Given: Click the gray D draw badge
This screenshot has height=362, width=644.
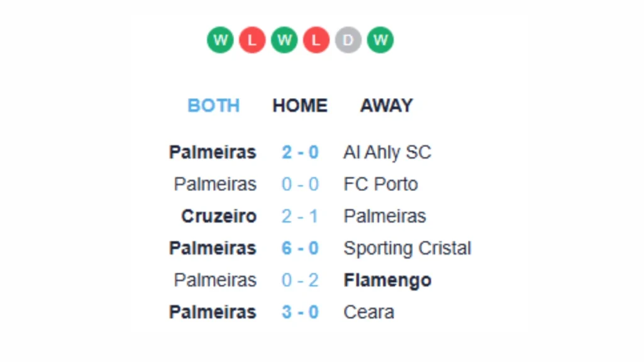Looking at the screenshot, I should (348, 40).
